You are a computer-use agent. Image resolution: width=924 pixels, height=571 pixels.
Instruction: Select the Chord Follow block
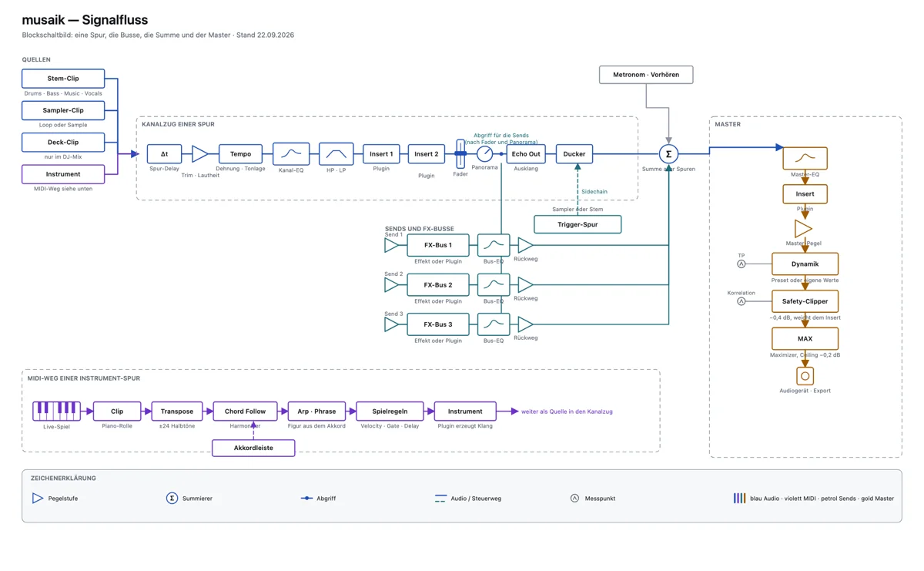[245, 411]
